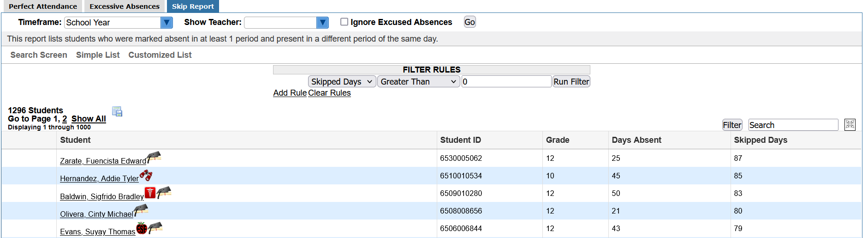Click the Run Filter button

(571, 81)
